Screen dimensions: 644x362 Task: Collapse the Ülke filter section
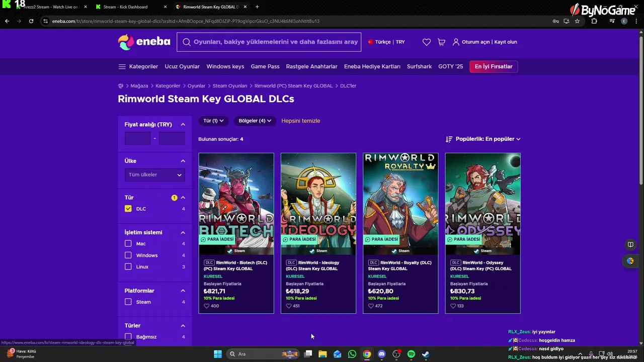[183, 161]
